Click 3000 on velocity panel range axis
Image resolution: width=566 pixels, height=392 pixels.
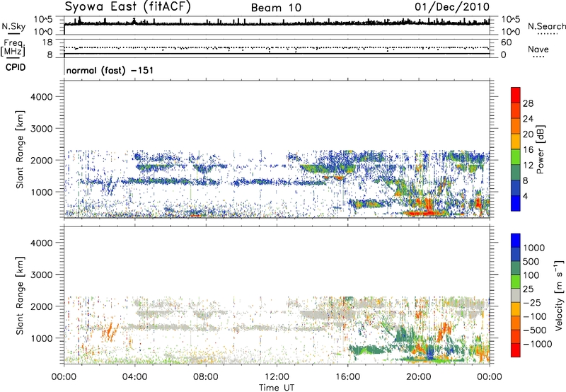click(x=42, y=275)
